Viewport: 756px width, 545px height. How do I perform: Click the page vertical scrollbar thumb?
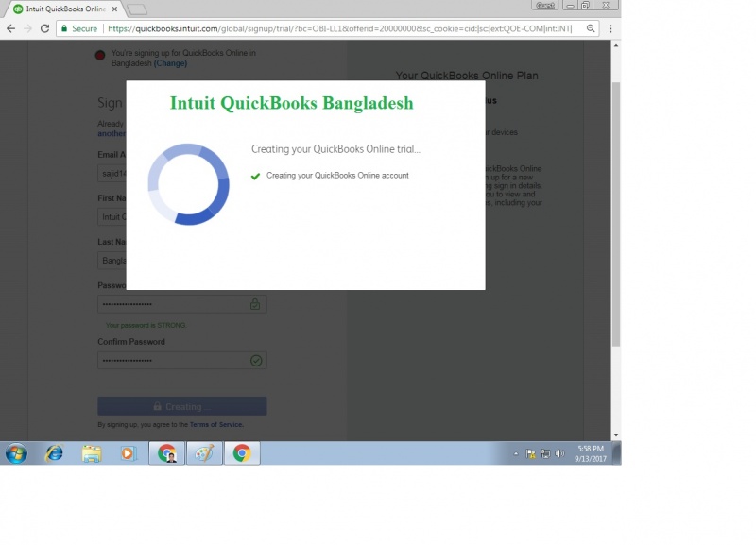pyautogui.click(x=616, y=214)
